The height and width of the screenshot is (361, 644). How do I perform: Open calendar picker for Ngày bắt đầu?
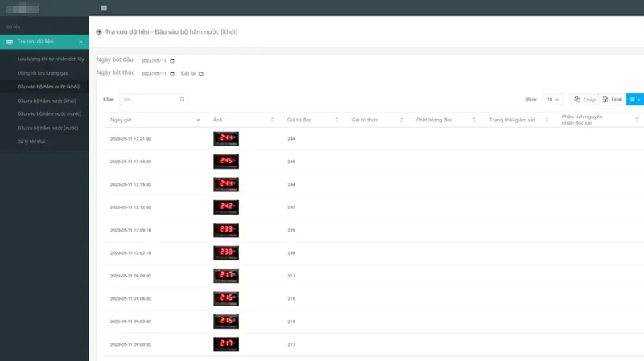tap(172, 61)
